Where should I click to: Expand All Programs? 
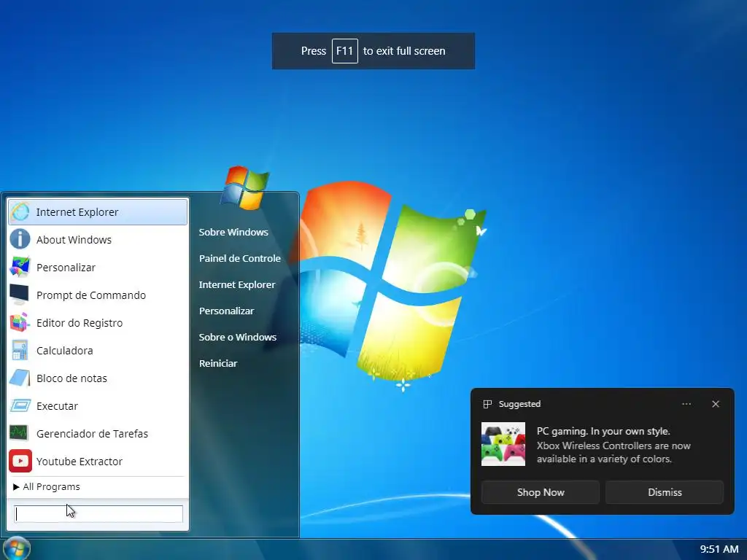47,486
